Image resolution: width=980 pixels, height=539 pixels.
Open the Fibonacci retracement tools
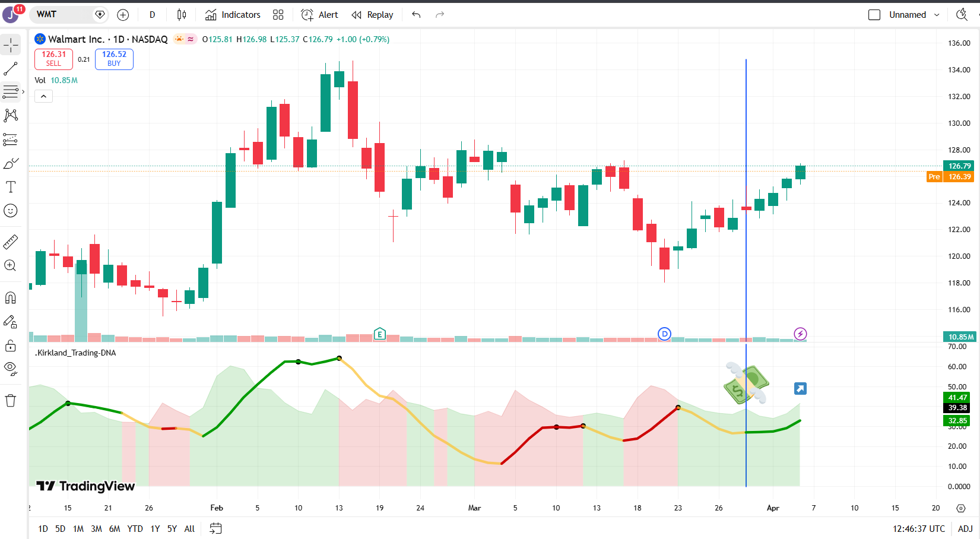pyautogui.click(x=11, y=92)
